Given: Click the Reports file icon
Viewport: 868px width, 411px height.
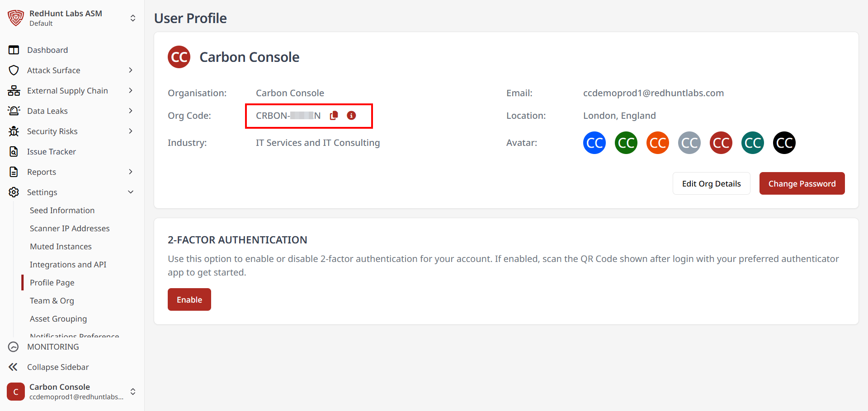Looking at the screenshot, I should 14,172.
